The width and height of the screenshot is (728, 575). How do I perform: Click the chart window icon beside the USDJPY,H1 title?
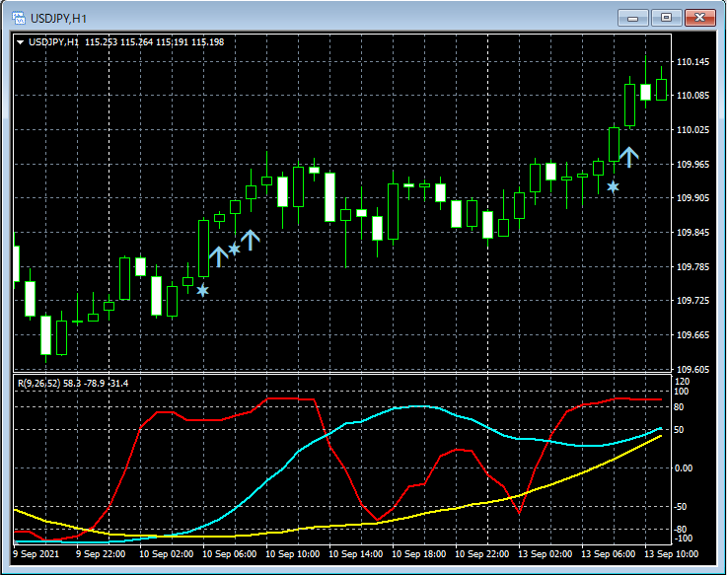coord(19,18)
